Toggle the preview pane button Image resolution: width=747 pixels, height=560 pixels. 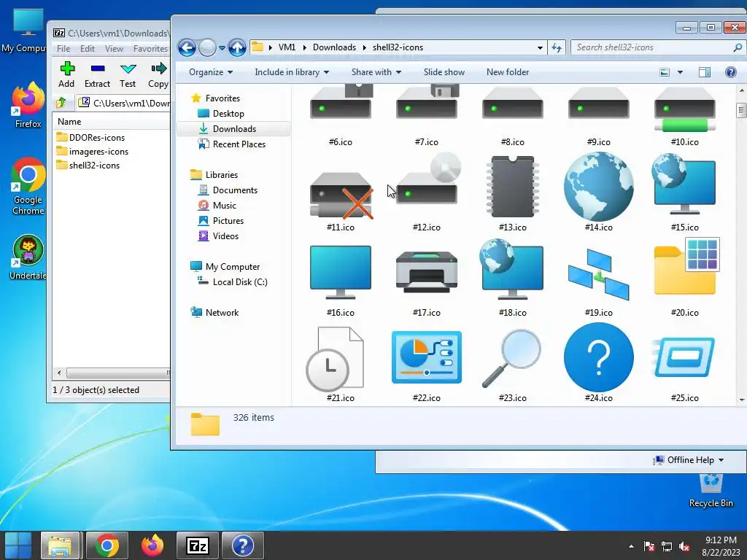coord(704,72)
